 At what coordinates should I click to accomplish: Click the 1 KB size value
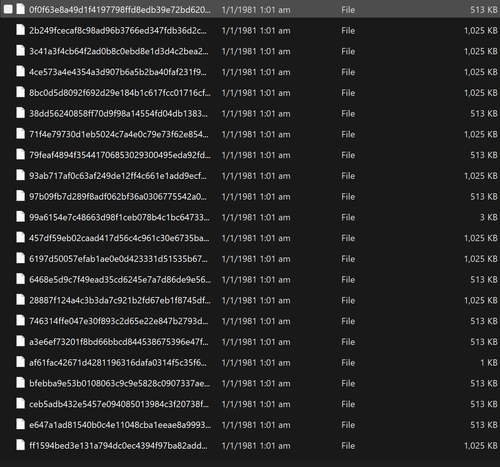coord(489,363)
